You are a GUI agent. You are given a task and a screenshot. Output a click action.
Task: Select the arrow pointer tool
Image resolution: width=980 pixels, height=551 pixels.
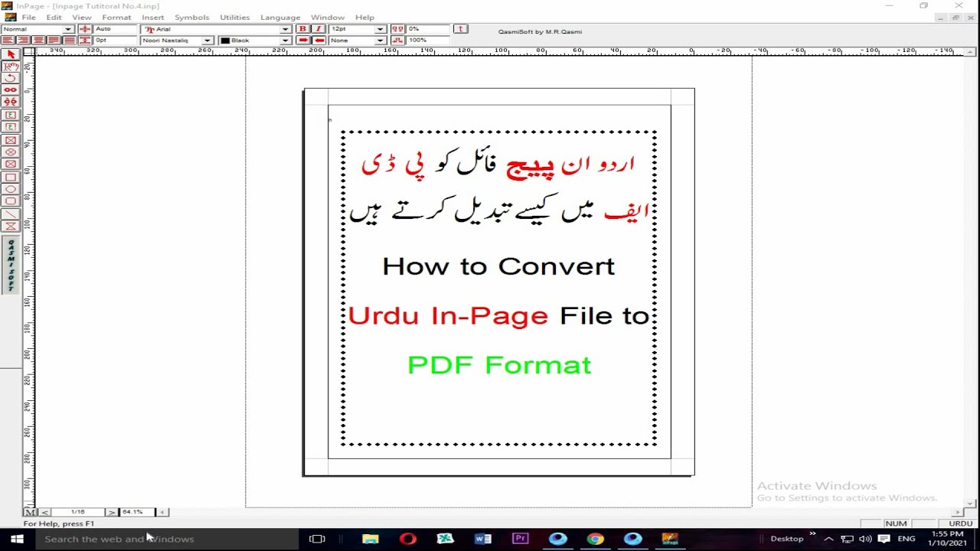[11, 54]
